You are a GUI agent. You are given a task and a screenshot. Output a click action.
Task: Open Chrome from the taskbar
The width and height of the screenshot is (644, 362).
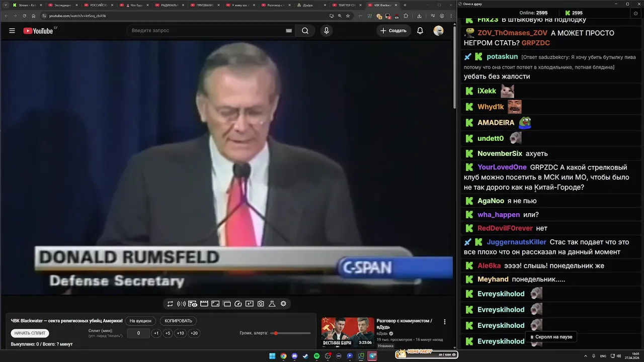pyautogui.click(x=283, y=356)
